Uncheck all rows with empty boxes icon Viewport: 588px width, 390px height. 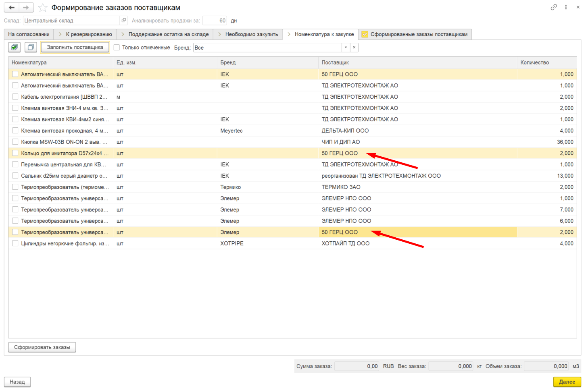tap(31, 47)
